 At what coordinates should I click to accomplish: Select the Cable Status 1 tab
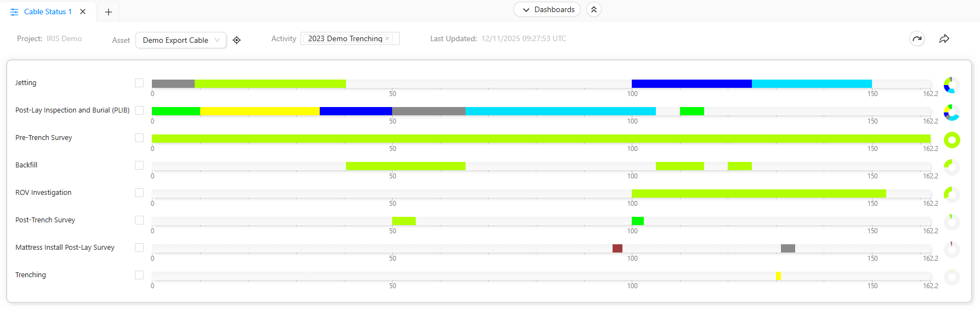(x=48, y=12)
